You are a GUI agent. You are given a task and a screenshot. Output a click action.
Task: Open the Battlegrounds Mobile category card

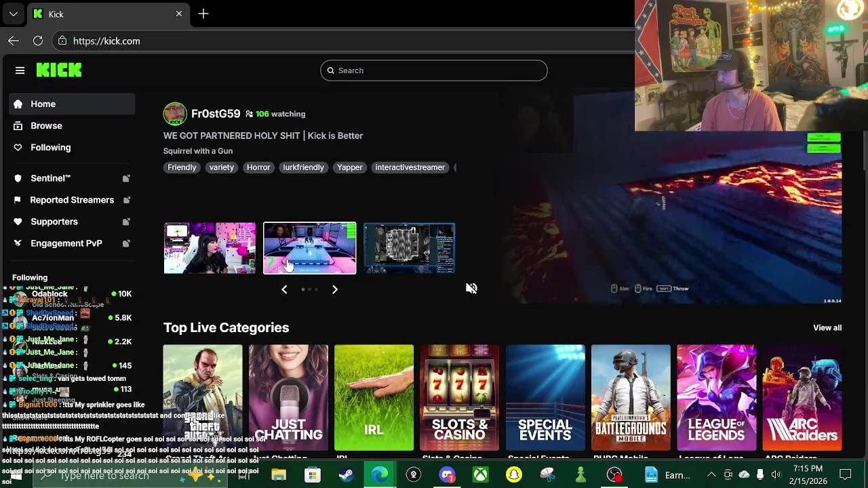631,398
